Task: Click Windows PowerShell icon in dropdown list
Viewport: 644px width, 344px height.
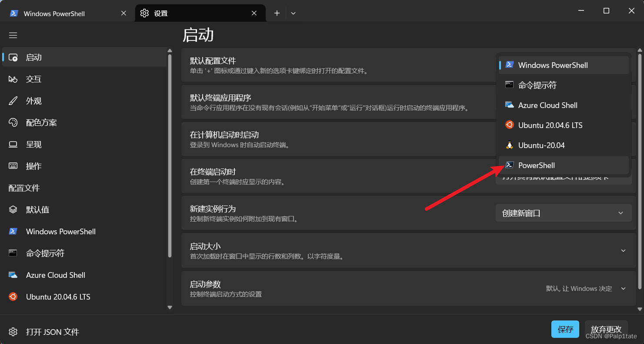Action: click(x=509, y=64)
